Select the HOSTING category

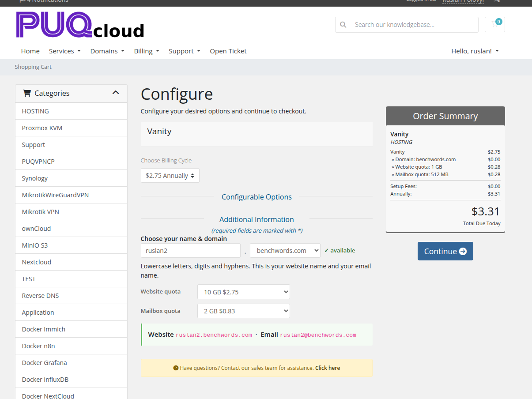[71, 111]
